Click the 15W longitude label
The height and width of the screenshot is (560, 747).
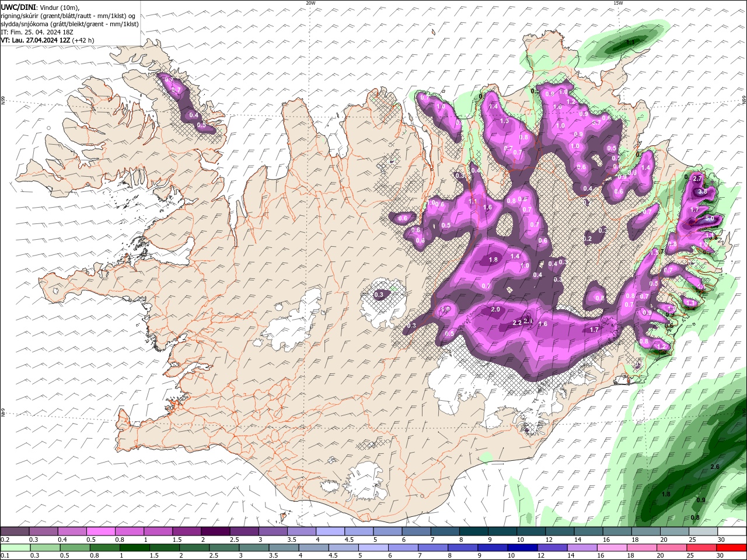click(x=618, y=3)
